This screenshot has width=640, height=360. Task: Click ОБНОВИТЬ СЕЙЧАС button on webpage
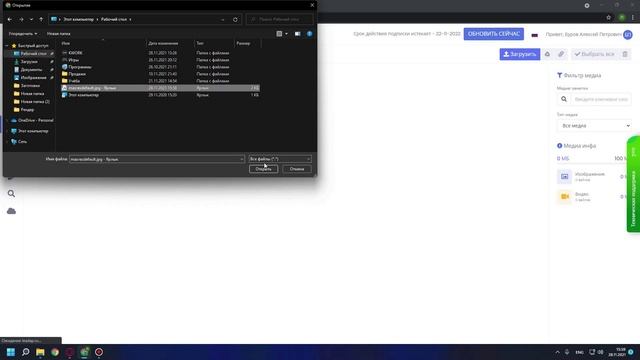(x=493, y=34)
